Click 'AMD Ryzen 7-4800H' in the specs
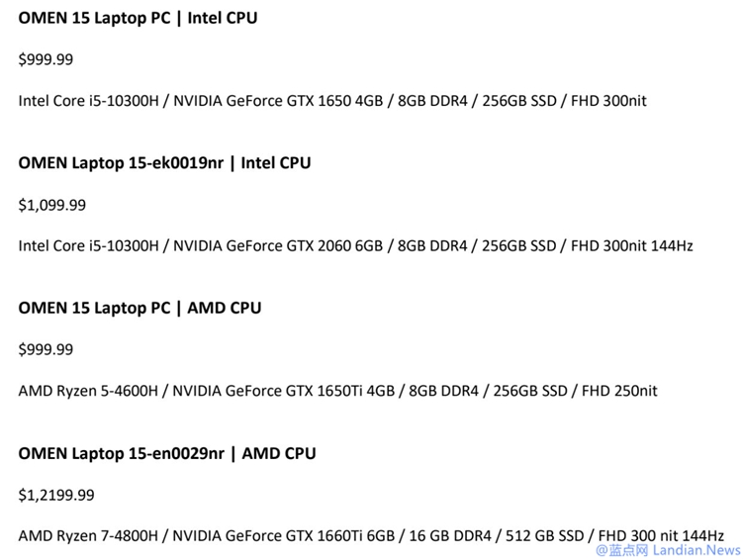This screenshot has width=743, height=560. (83, 534)
